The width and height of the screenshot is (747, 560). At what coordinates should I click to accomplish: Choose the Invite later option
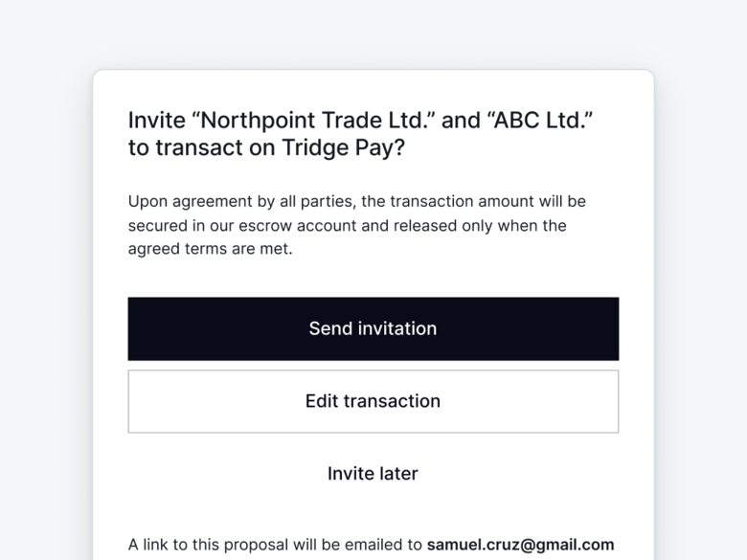pyautogui.click(x=373, y=474)
